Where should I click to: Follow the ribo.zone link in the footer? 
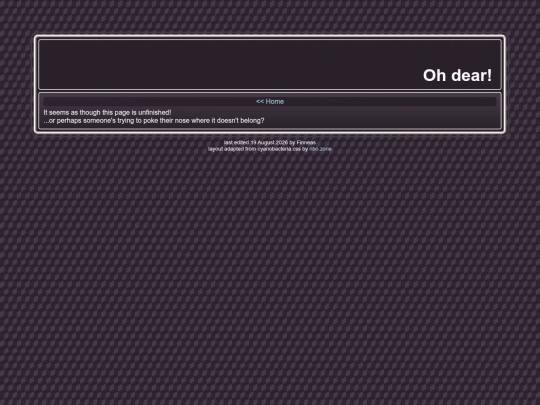pyautogui.click(x=320, y=149)
